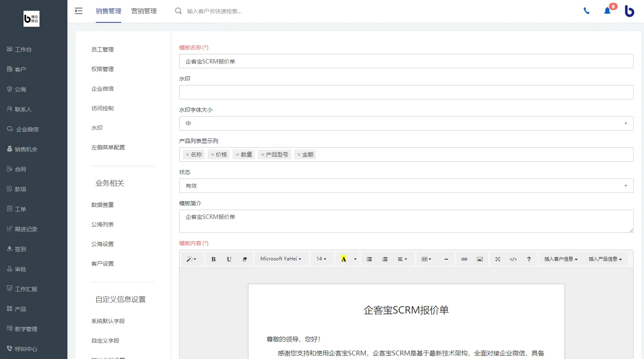Open the text color picker arrow
This screenshot has height=359, width=644.
[x=355, y=259]
